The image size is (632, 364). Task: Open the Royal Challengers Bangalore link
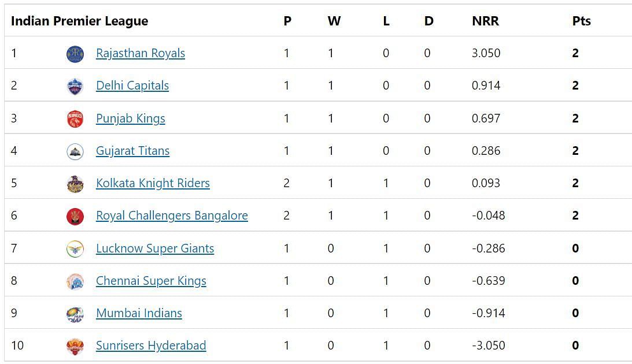[172, 216]
